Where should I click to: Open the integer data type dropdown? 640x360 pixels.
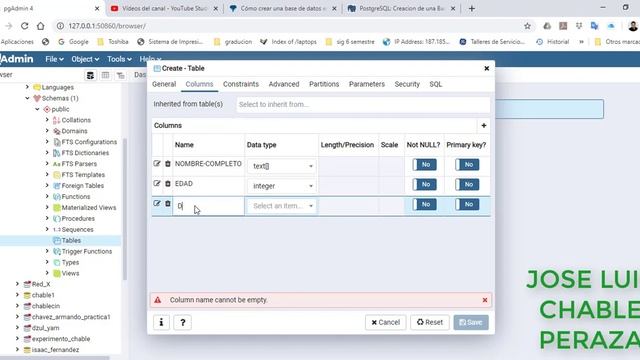[x=282, y=186]
